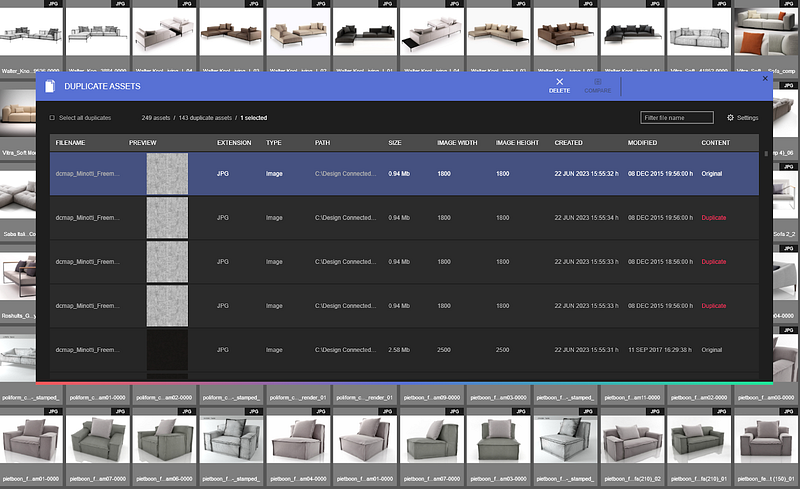Sort by the Image Width column
This screenshot has height=489, width=800.
[455, 143]
